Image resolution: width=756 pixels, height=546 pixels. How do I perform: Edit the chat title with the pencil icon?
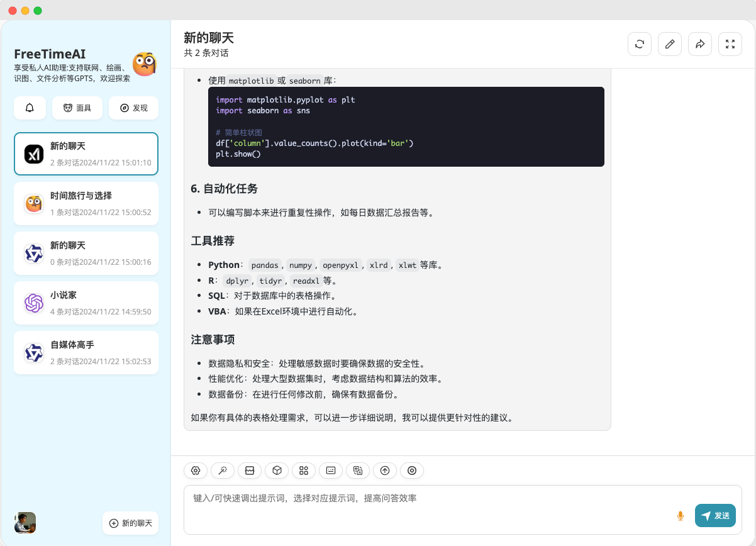coord(670,44)
